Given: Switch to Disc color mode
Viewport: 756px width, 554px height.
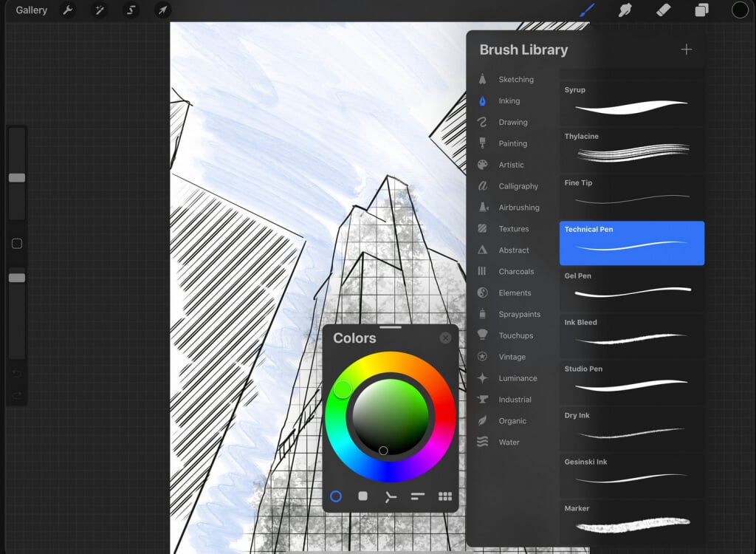Looking at the screenshot, I should point(336,496).
